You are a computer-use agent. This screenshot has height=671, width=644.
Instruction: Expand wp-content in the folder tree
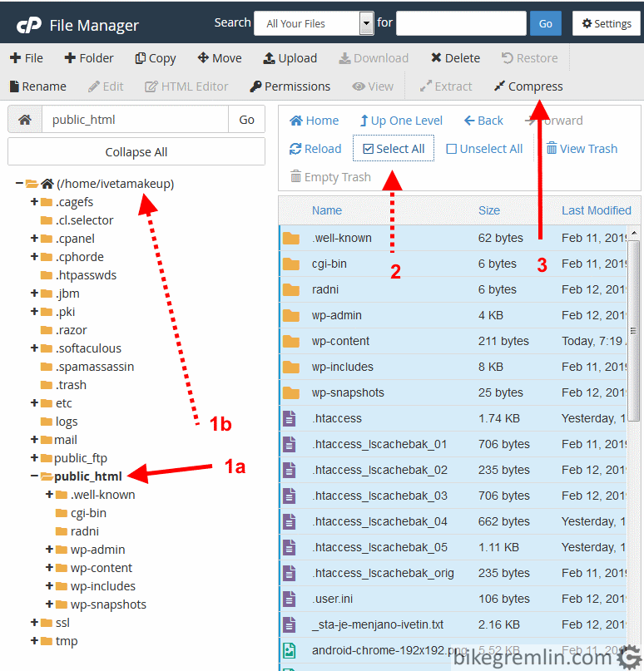[x=50, y=568]
